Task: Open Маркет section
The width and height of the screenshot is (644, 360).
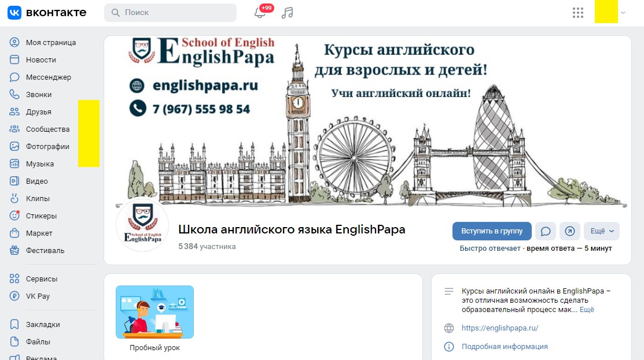Action: tap(39, 233)
